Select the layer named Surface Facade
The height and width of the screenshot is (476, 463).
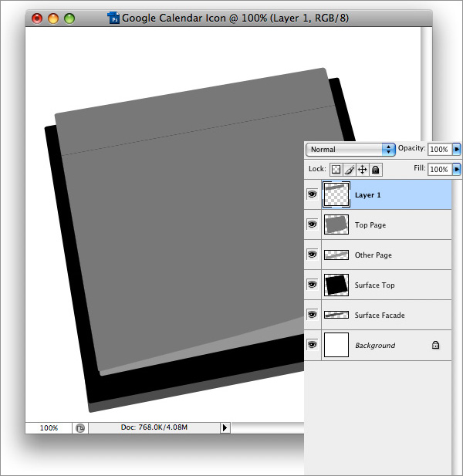click(x=377, y=315)
